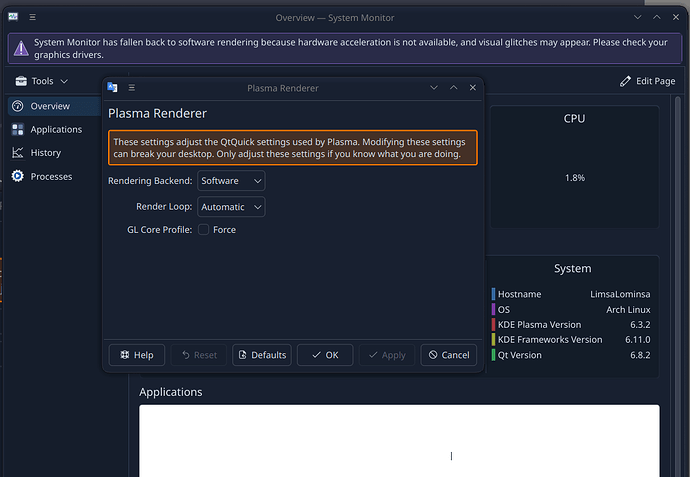Screen dimensions: 690x477
Task: Click the Applications grid icon in sidebar
Action: tap(18, 129)
